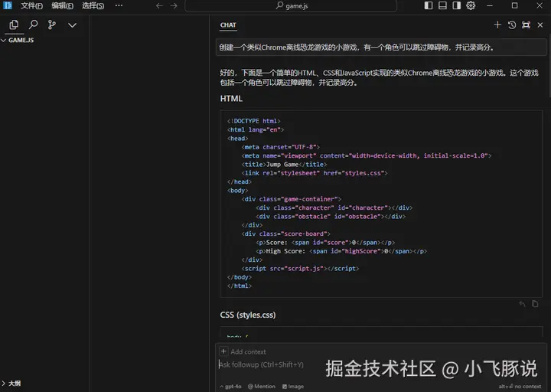Open the Explorer files view icon
551x392 pixels.
pos(14,24)
